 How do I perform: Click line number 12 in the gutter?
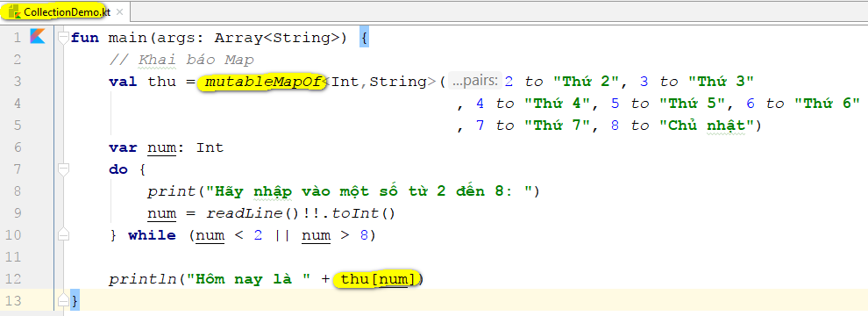point(14,279)
